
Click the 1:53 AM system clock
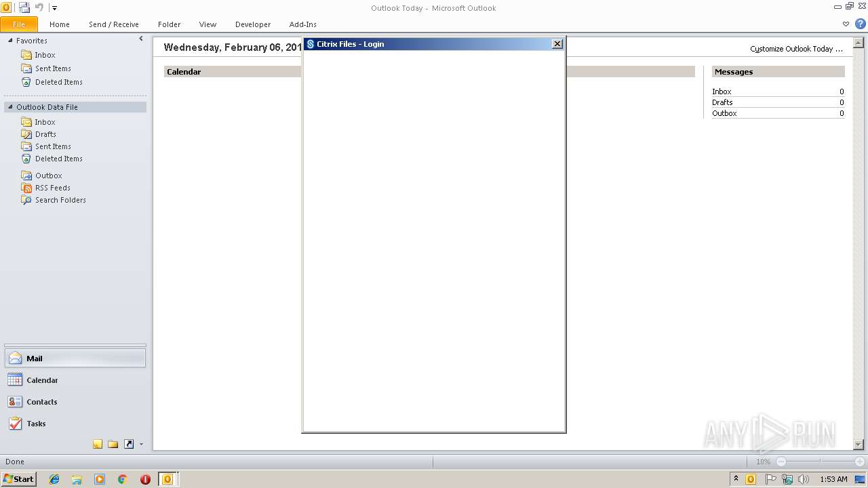tap(833, 479)
